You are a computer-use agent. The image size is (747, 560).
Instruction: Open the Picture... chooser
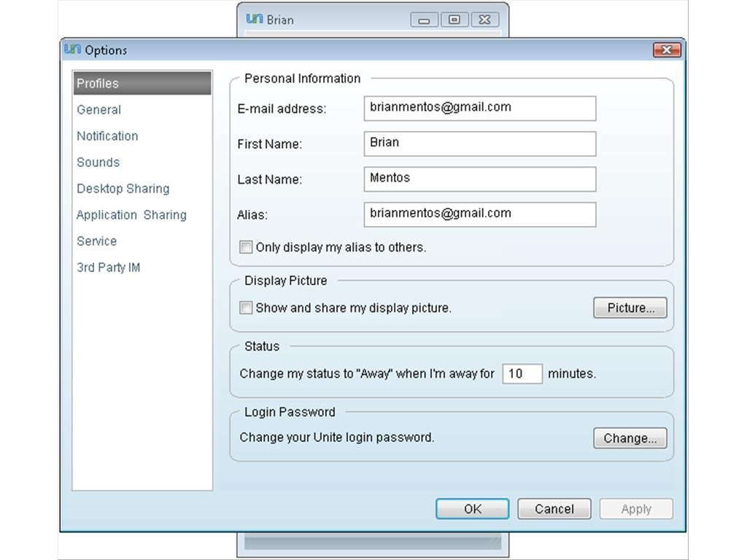630,308
